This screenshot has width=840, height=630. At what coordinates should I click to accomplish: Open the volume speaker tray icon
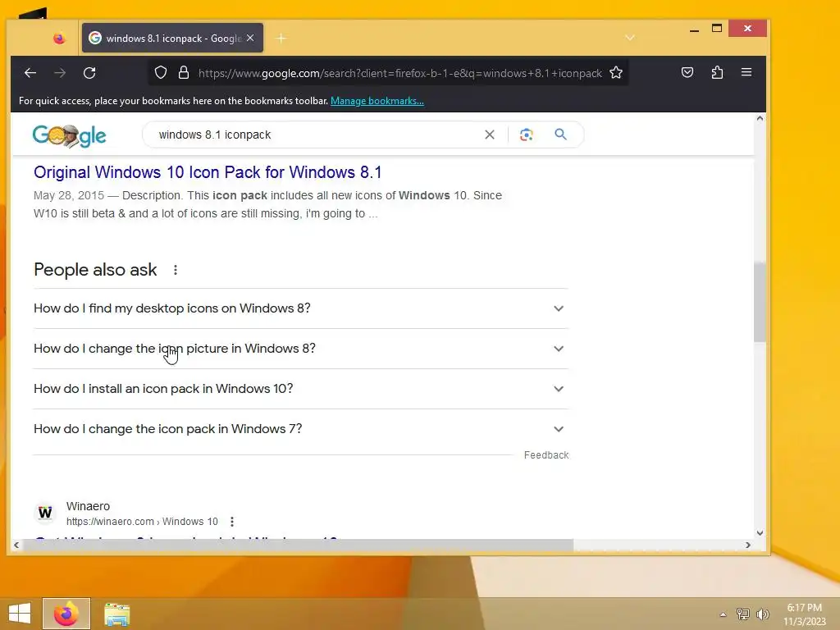(763, 614)
